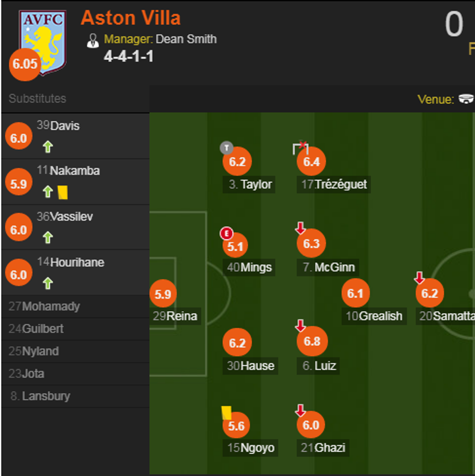The height and width of the screenshot is (476, 475).
Task: Click the Substitutes section header
Action: pyautogui.click(x=37, y=98)
